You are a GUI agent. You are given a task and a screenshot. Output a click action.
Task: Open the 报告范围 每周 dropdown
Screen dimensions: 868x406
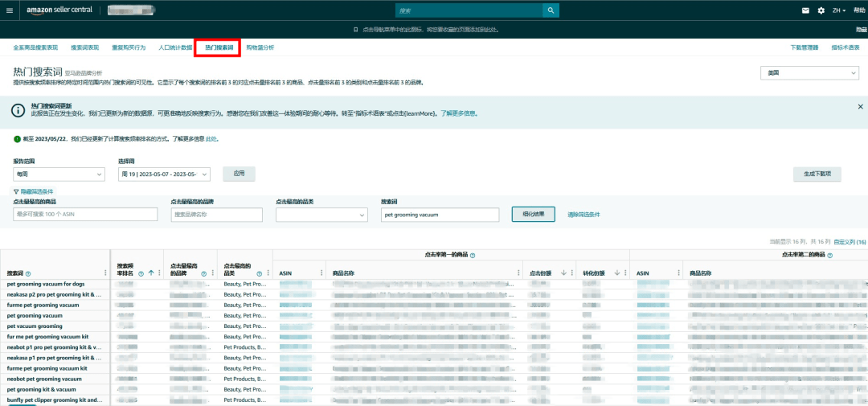(x=59, y=174)
